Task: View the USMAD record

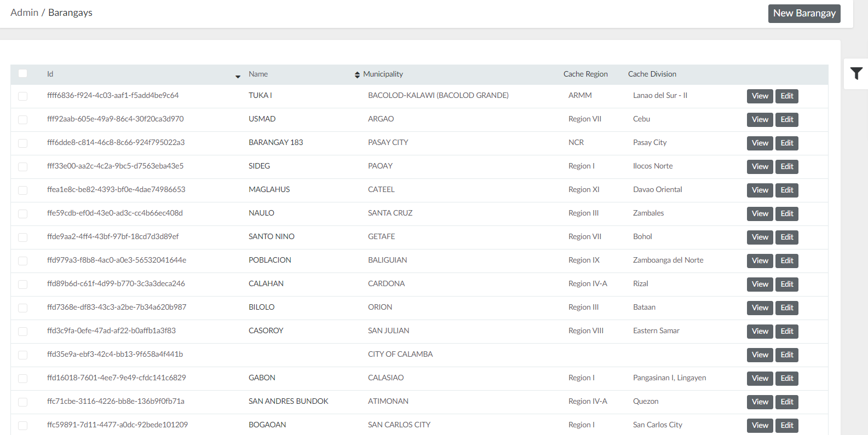Action: click(760, 120)
